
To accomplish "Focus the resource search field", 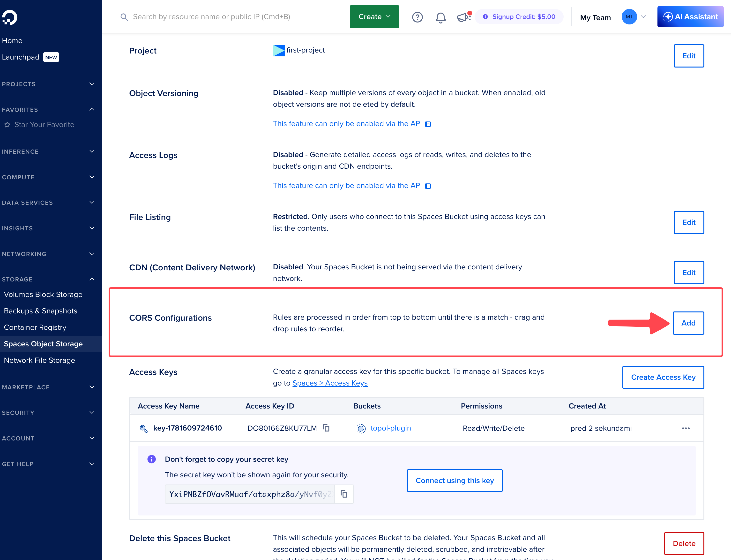I will point(211,17).
